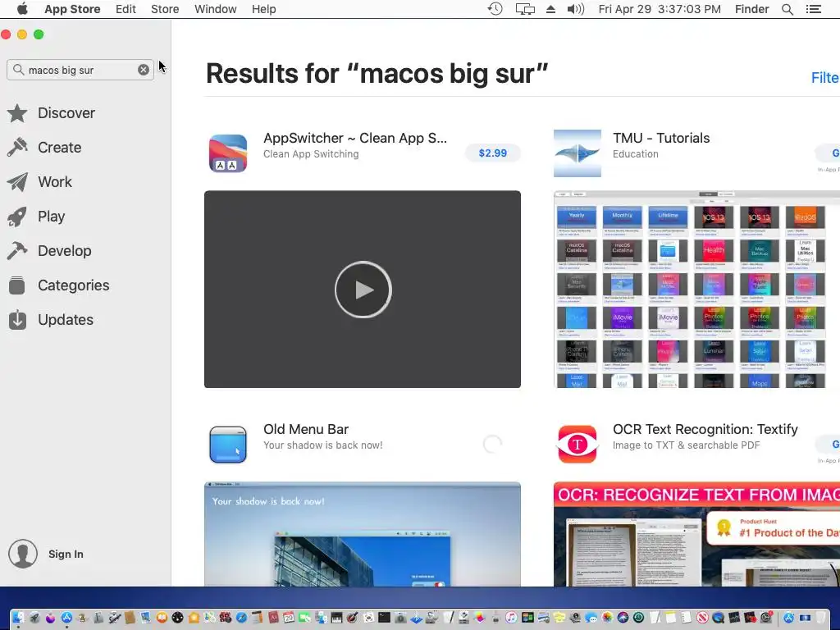Image resolution: width=840 pixels, height=630 pixels.
Task: Get the TMU - Tutorials app
Action: point(829,153)
